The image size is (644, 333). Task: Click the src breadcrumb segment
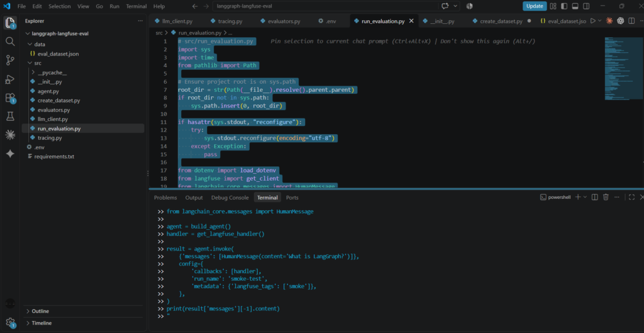click(x=159, y=33)
